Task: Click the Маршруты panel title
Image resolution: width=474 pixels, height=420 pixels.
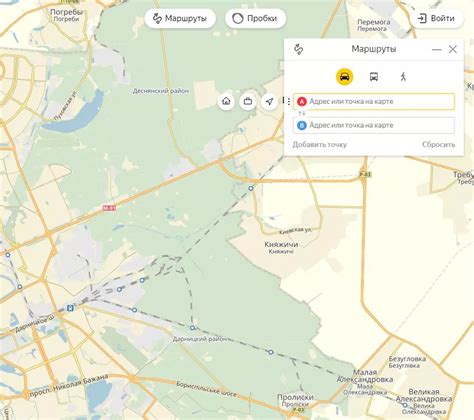Action: coord(374,49)
